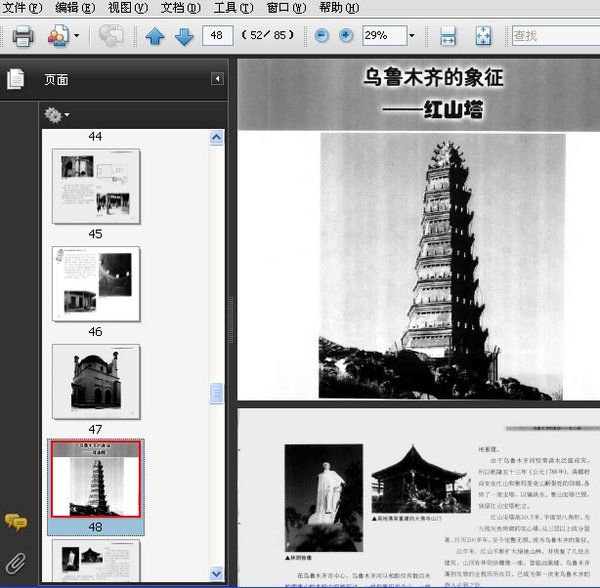Click the Print icon

click(x=23, y=36)
